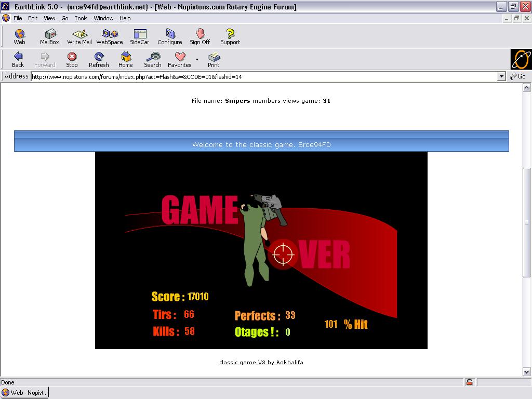Open the MailBox icon in toolbar
532x399 pixels.
pyautogui.click(x=49, y=36)
